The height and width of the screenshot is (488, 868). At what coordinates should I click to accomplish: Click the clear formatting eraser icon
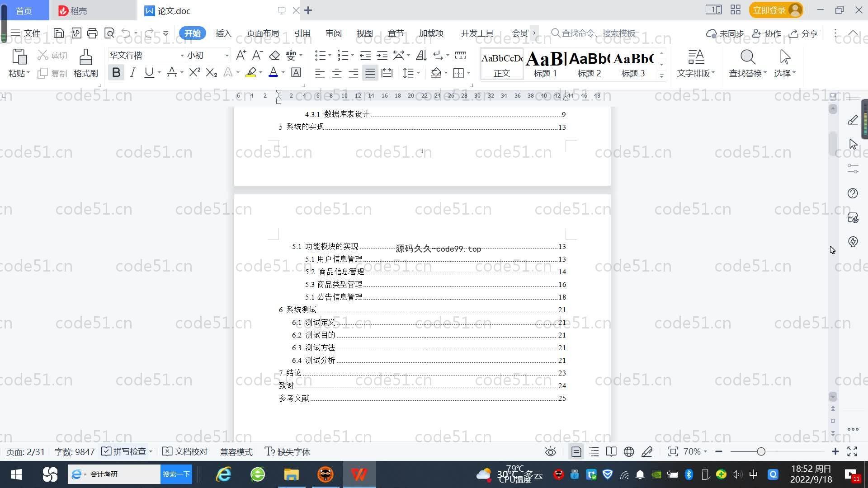coord(274,56)
